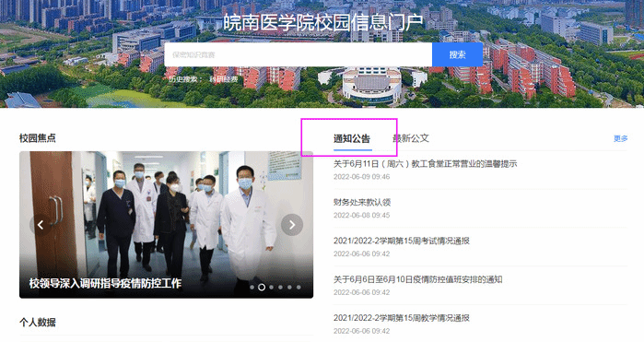The height and width of the screenshot is (342, 644).
Task: Open the 财务处来款认领 notice
Action: (x=362, y=202)
